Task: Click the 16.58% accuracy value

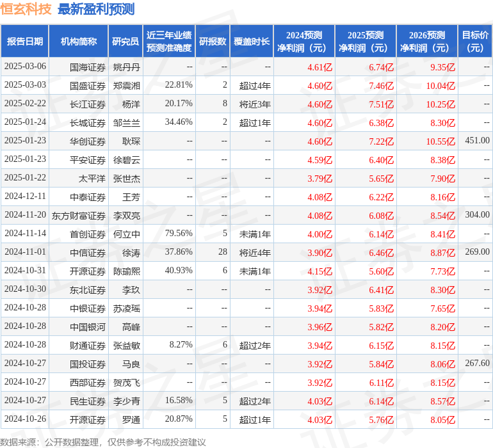Action: (x=179, y=401)
